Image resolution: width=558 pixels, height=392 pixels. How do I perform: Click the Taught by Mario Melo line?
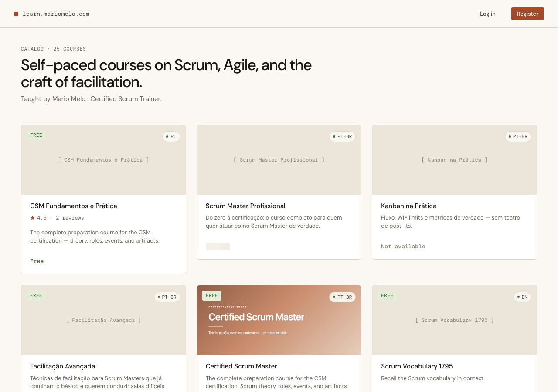[91, 99]
